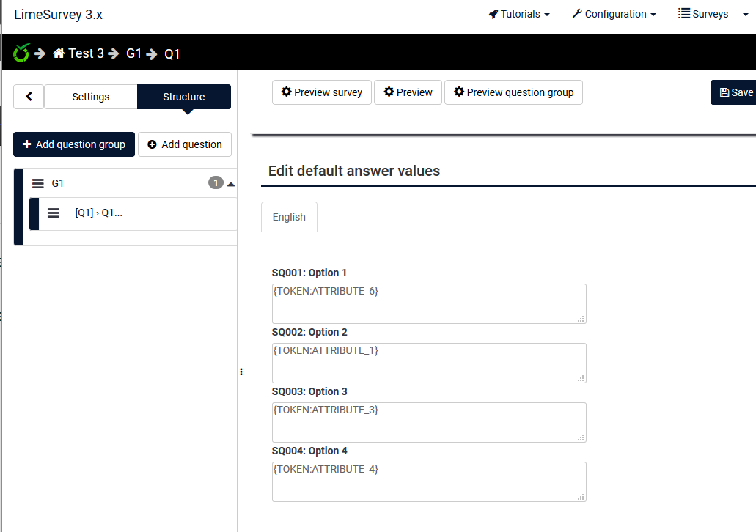Click the Q1 question drag handle icon

click(54, 213)
